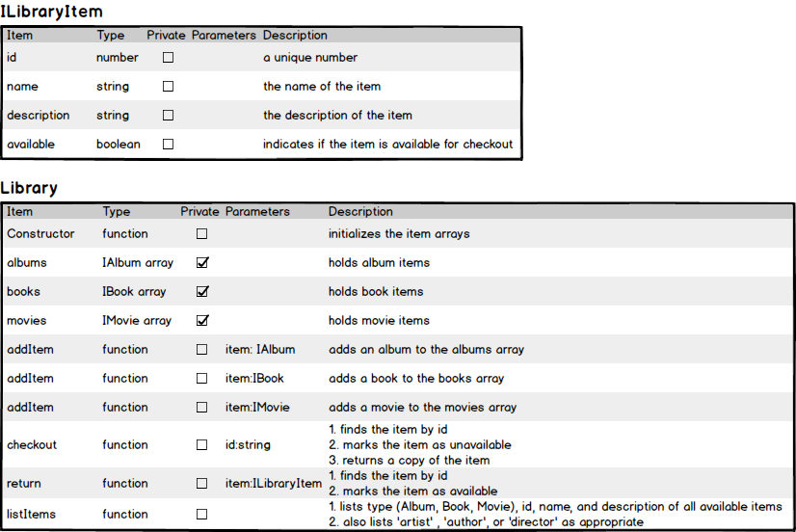
Task: Click the 'albums' item cell
Action: [x=26, y=262]
